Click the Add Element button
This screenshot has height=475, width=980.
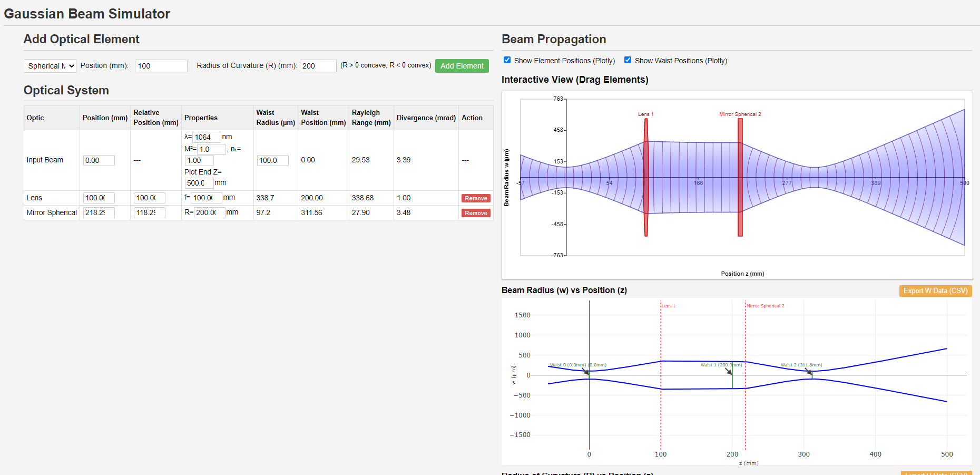pyautogui.click(x=462, y=65)
